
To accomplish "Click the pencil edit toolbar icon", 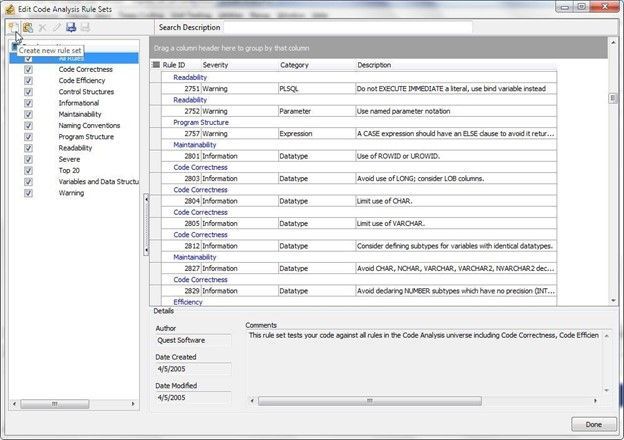I will click(57, 27).
